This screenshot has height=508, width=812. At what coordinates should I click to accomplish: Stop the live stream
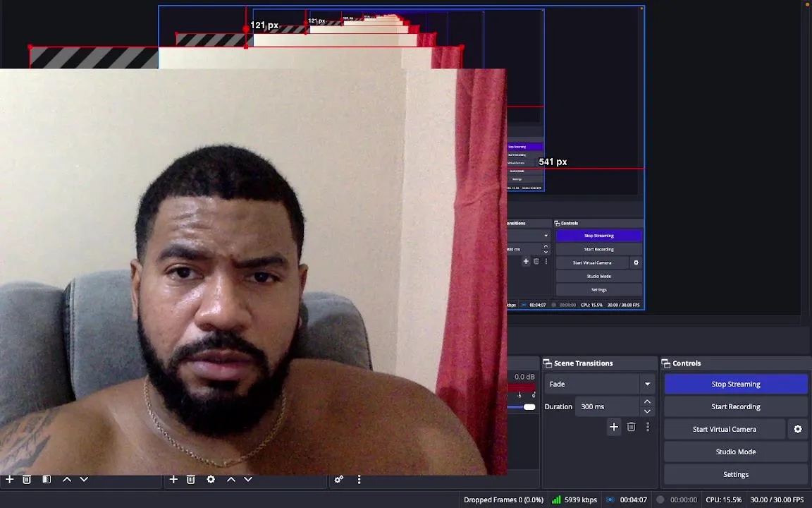(x=736, y=384)
